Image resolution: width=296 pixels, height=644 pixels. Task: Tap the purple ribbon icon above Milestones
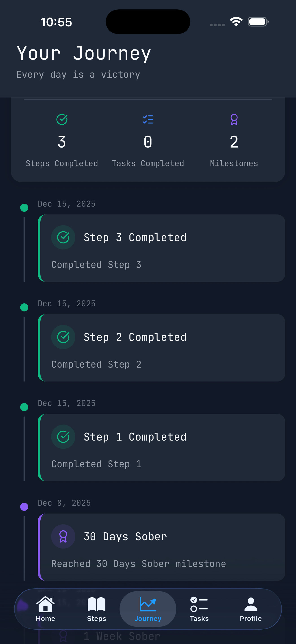(234, 119)
